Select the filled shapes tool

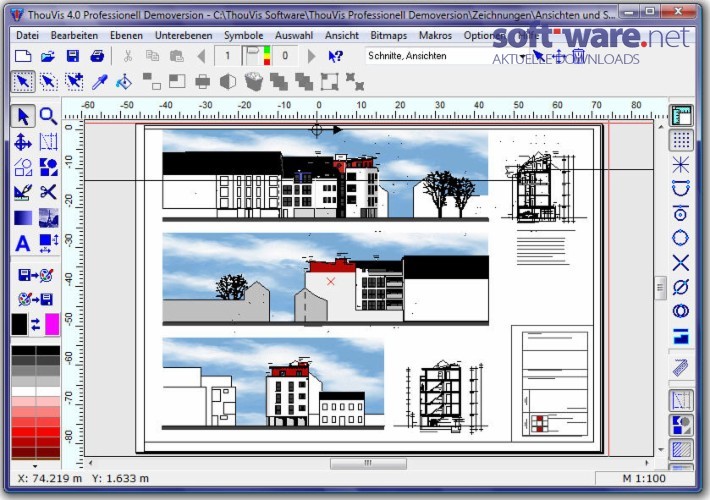48,167
